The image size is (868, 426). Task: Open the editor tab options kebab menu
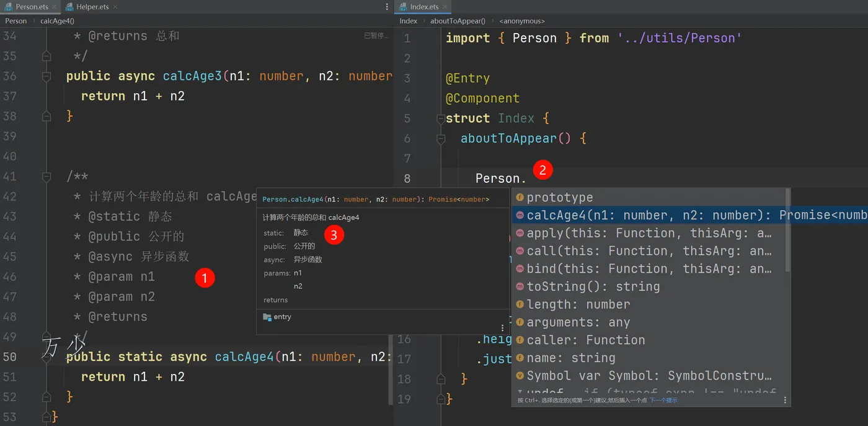pos(386,7)
